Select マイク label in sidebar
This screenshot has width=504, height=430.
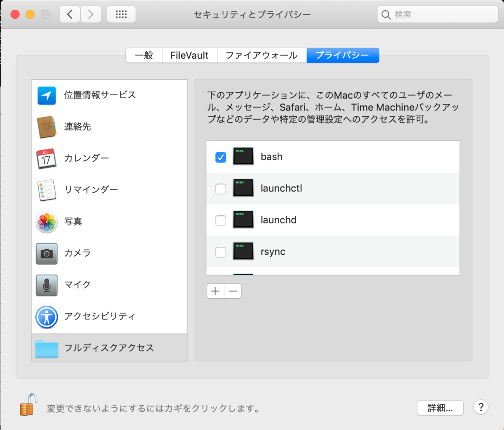77,285
